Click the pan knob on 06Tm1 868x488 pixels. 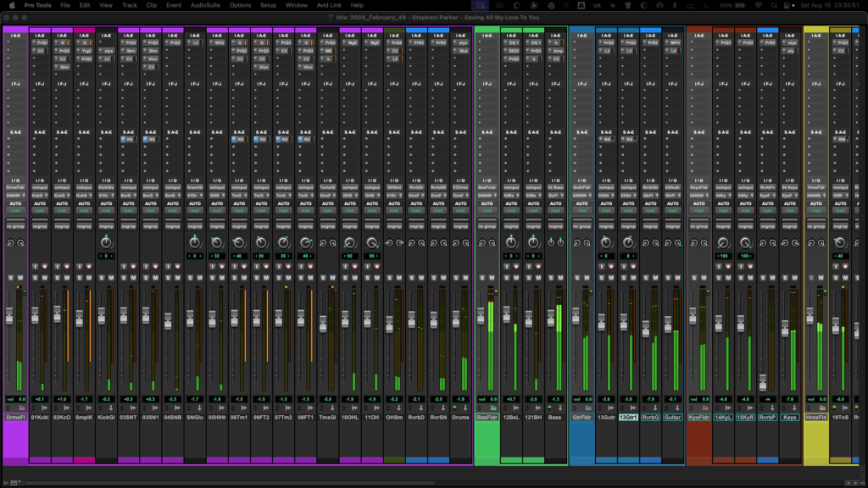[239, 242]
